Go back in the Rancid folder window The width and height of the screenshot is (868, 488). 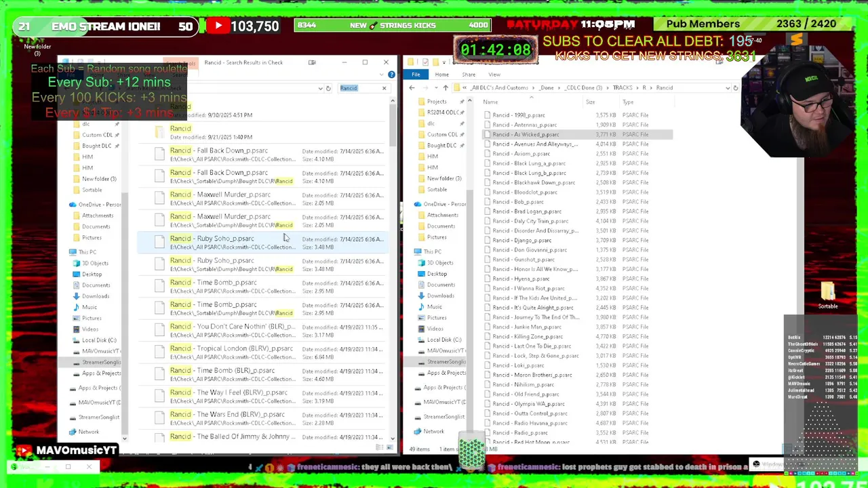coord(412,87)
